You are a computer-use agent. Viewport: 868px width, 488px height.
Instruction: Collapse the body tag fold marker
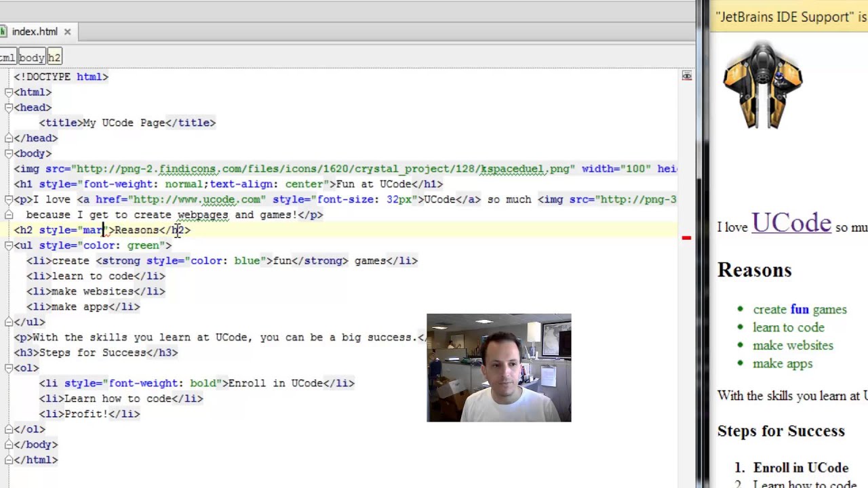click(8, 154)
